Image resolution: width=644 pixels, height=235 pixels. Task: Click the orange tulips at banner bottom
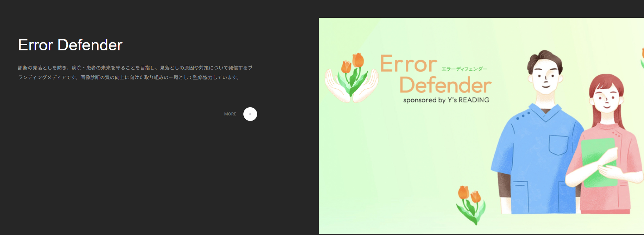coord(470,204)
